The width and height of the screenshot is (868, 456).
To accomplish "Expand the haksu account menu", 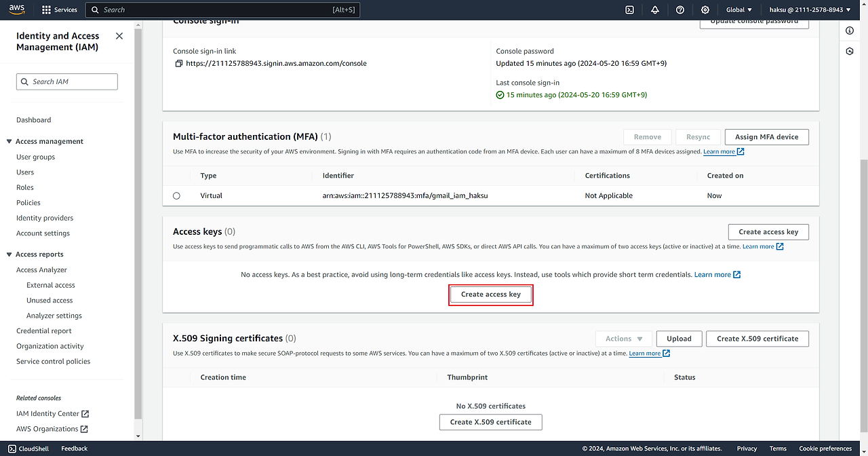I will point(810,9).
